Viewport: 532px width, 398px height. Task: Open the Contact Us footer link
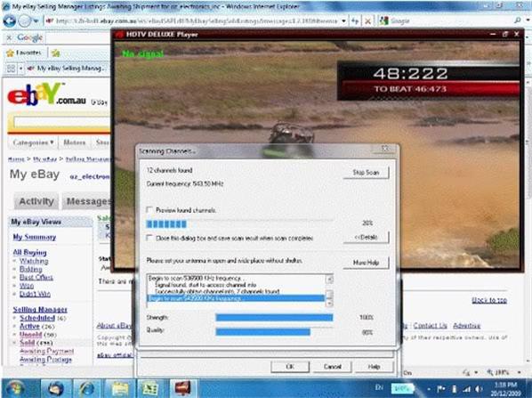click(x=430, y=325)
